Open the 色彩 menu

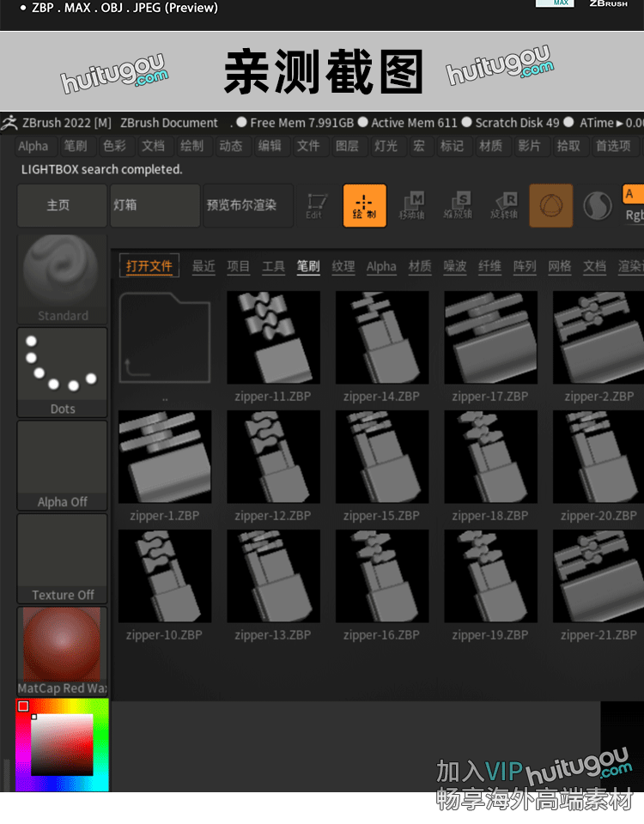pyautogui.click(x=114, y=146)
